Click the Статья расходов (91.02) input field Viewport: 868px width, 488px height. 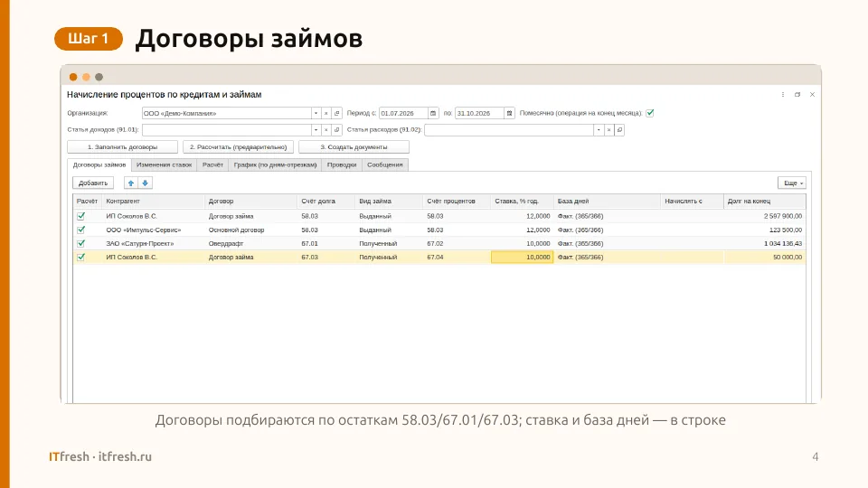(x=509, y=130)
